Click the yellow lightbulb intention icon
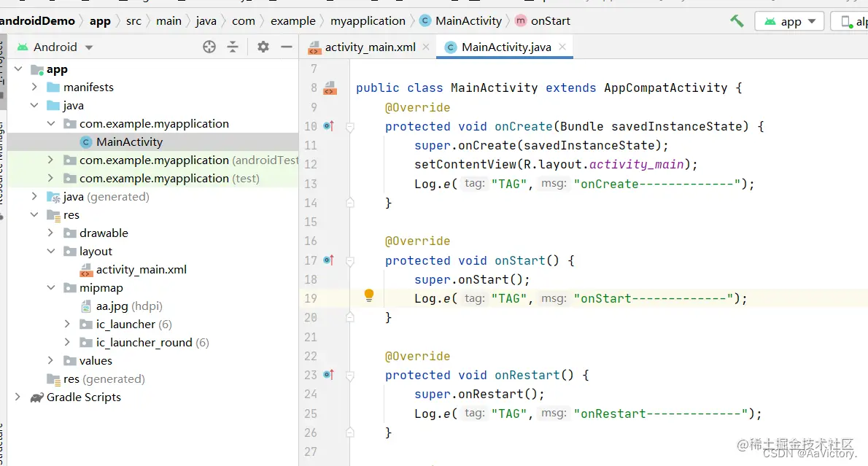This screenshot has width=868, height=466. (369, 295)
